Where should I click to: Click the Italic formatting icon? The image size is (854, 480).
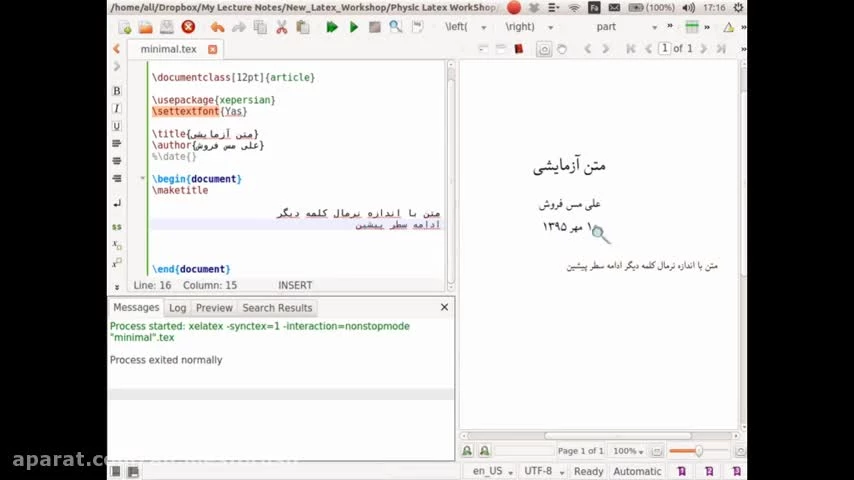click(116, 108)
